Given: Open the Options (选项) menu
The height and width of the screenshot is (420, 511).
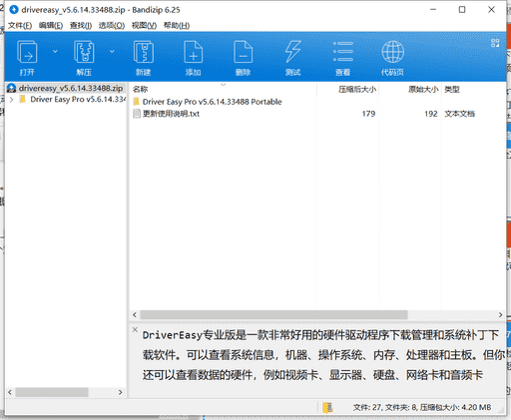Looking at the screenshot, I should (112, 26).
